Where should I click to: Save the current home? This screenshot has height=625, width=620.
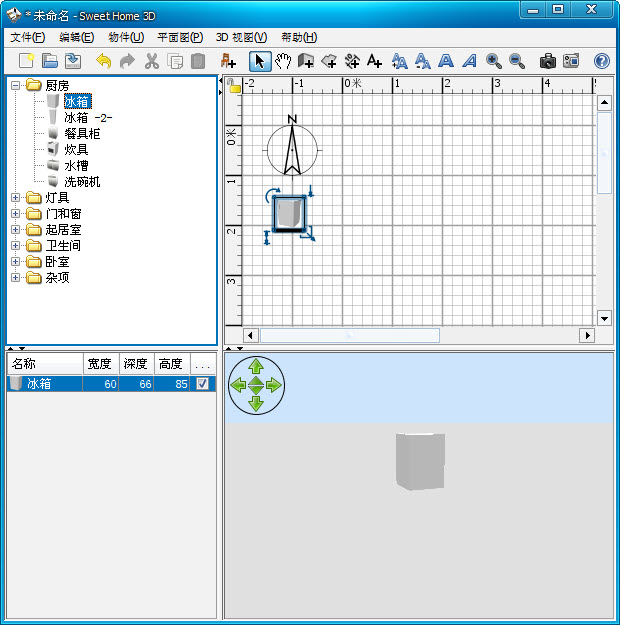[x=73, y=61]
